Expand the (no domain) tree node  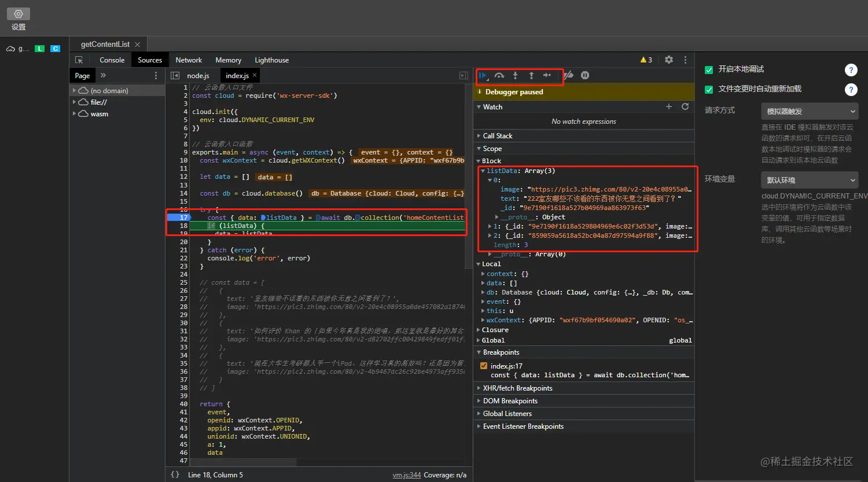tap(75, 91)
